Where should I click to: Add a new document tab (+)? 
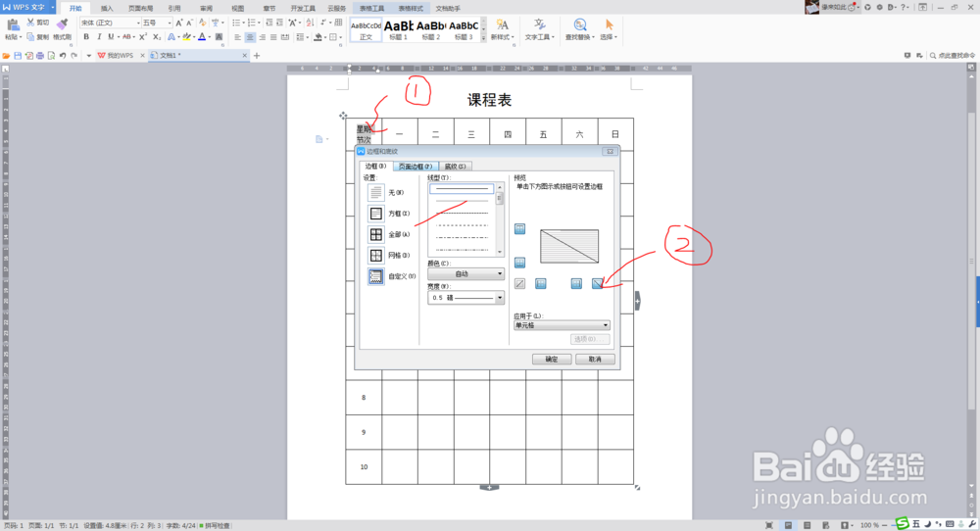(x=256, y=56)
